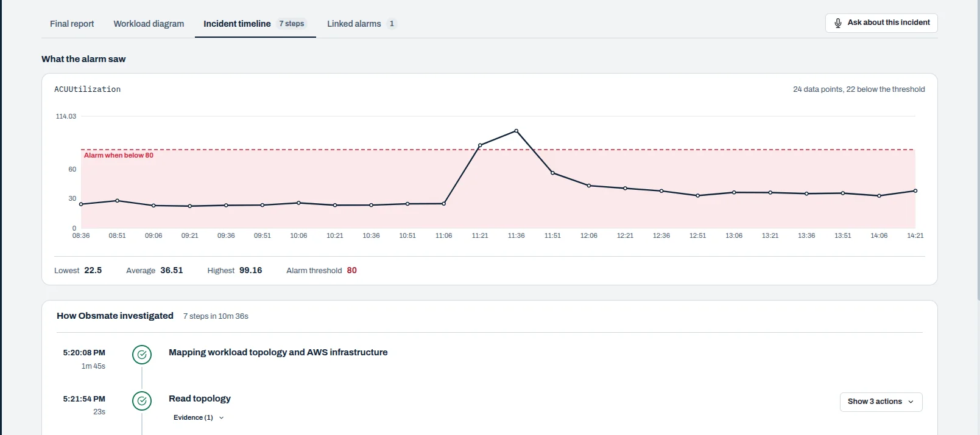980x435 pixels.
Task: Click the Highest 99.16 statistic
Action: click(234, 270)
